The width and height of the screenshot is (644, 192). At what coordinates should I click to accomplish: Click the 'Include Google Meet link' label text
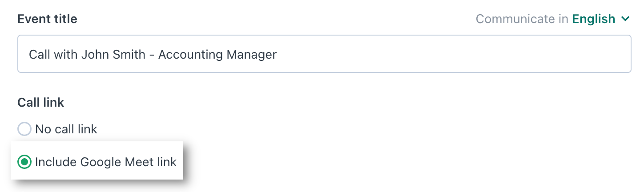coord(106,162)
